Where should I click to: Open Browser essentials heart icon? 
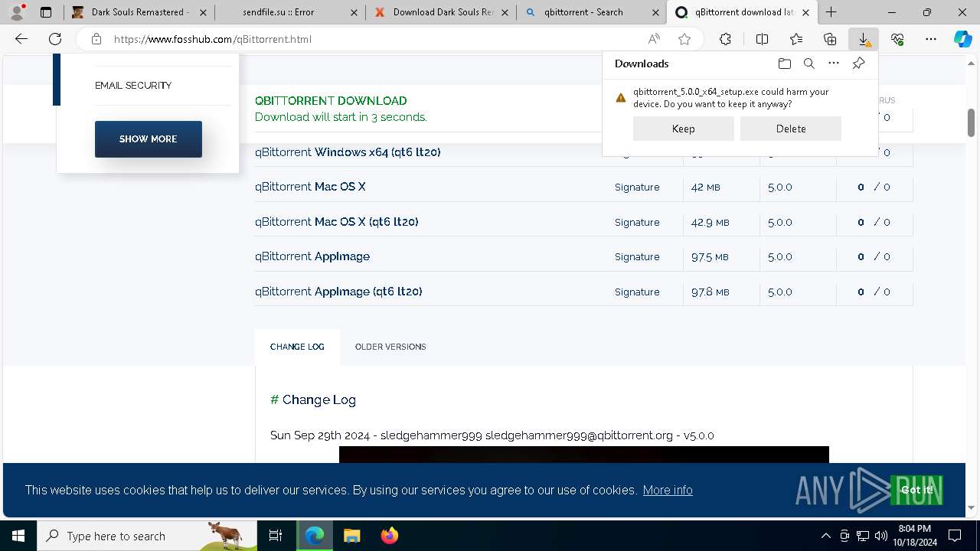tap(897, 39)
